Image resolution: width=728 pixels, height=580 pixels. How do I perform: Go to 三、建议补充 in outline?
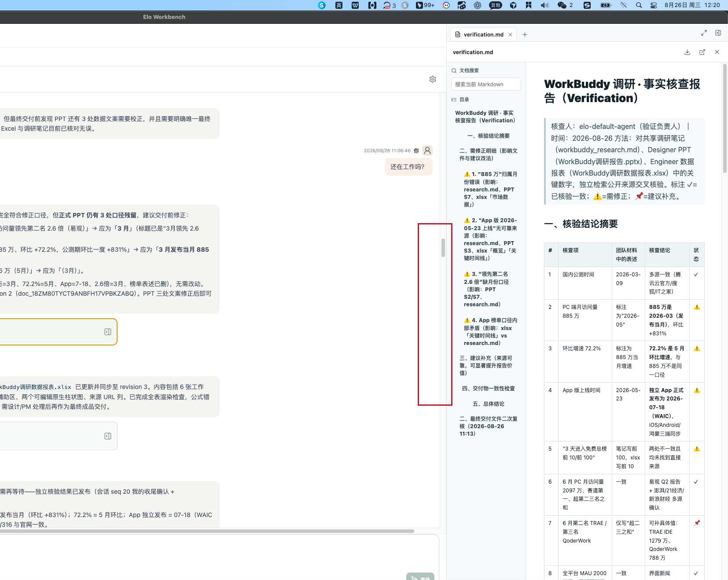pos(486,365)
